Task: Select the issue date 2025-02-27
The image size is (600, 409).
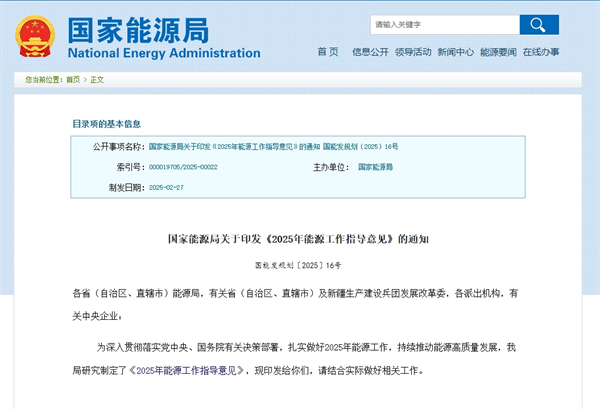Action: click(166, 187)
